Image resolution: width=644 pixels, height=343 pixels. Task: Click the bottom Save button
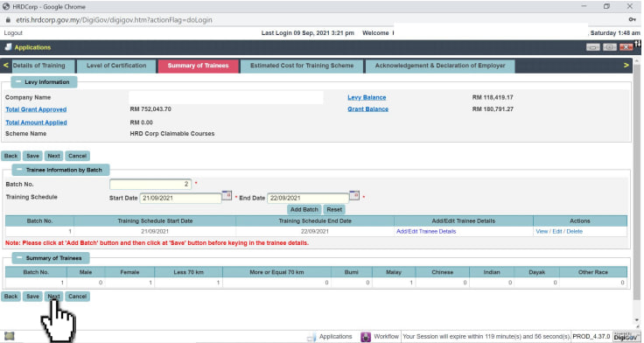pos(33,296)
